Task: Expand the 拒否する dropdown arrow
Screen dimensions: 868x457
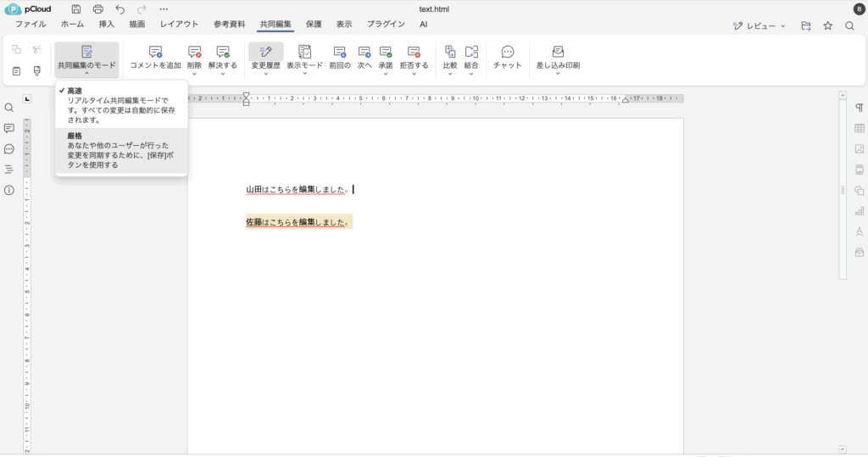Action: pyautogui.click(x=414, y=74)
